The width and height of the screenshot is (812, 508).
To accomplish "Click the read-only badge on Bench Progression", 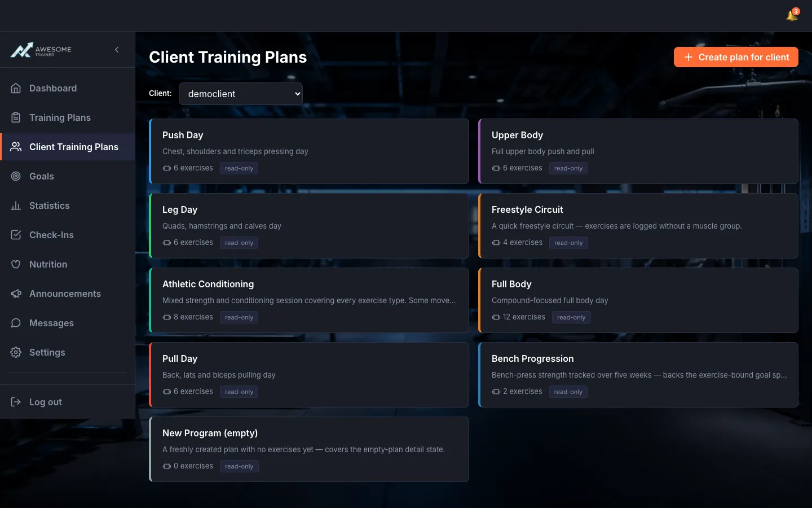I will (x=568, y=392).
